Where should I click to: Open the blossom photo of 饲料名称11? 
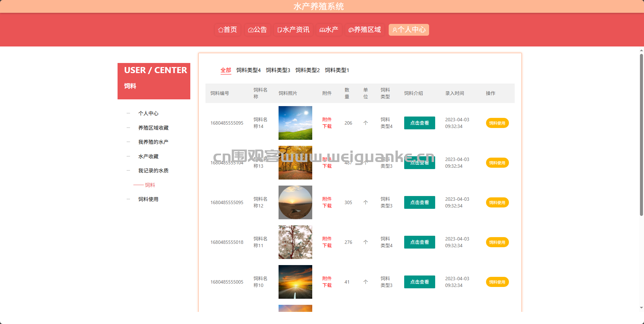pos(295,242)
